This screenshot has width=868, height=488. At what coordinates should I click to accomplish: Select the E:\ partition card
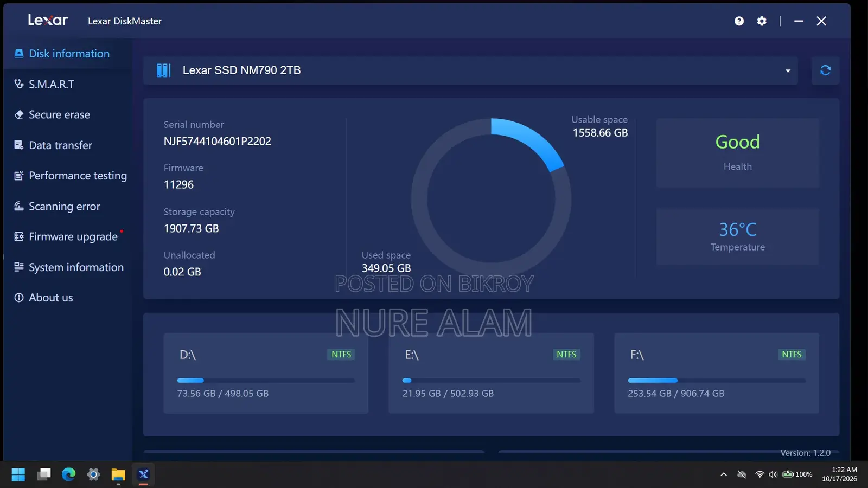[491, 373]
